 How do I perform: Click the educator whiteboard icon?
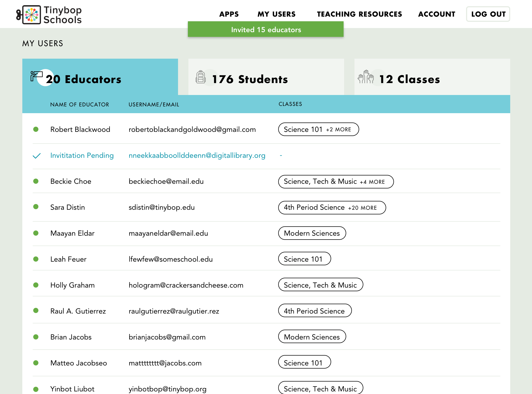click(x=36, y=76)
